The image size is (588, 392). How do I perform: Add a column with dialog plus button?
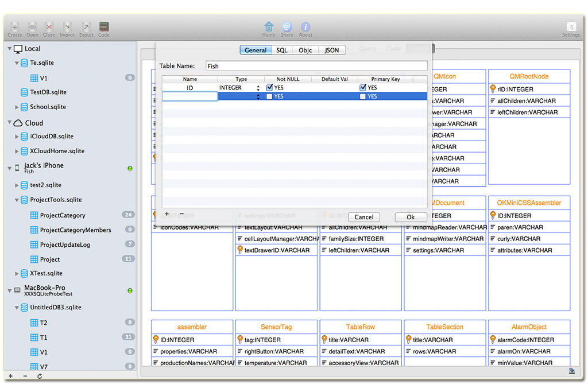pyautogui.click(x=167, y=214)
